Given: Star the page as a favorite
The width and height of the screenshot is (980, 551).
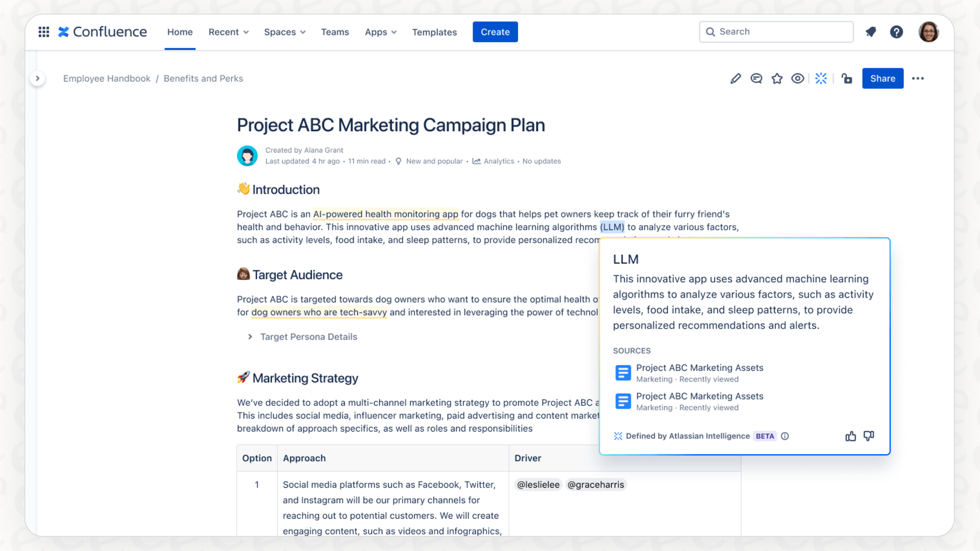Looking at the screenshot, I should (x=777, y=78).
